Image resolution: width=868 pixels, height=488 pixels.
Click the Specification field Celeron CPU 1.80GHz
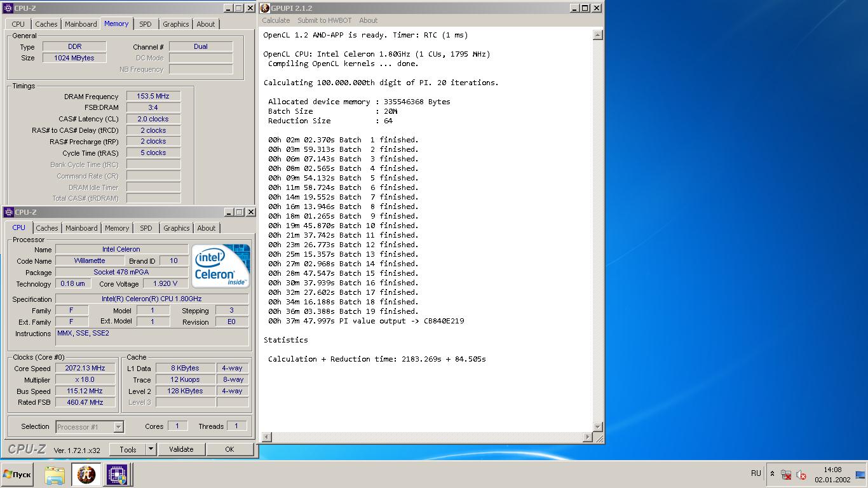pyautogui.click(x=152, y=299)
